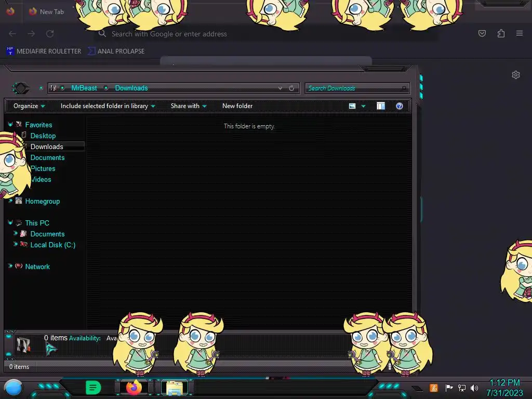The width and height of the screenshot is (532, 399).
Task: Open Explorer help question mark
Action: 400,106
